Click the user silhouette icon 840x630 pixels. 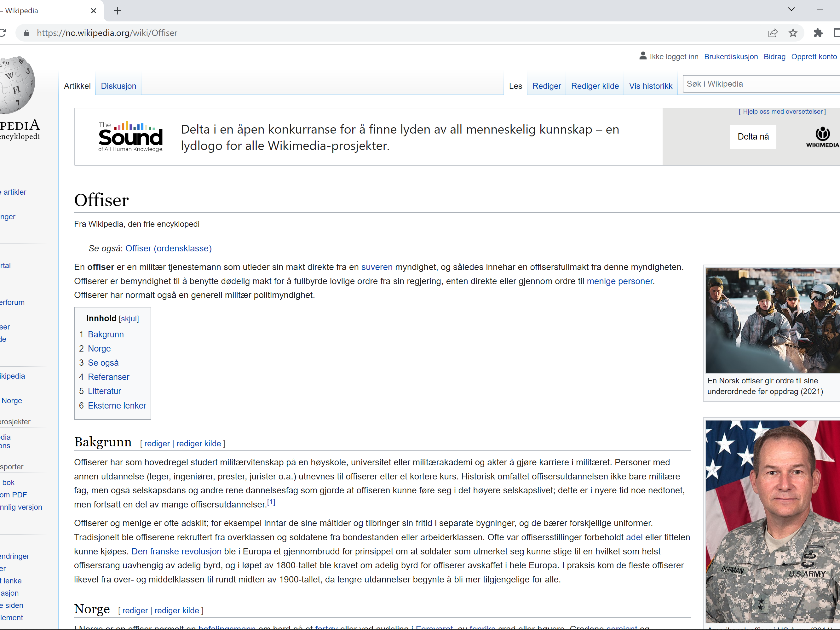coord(642,56)
